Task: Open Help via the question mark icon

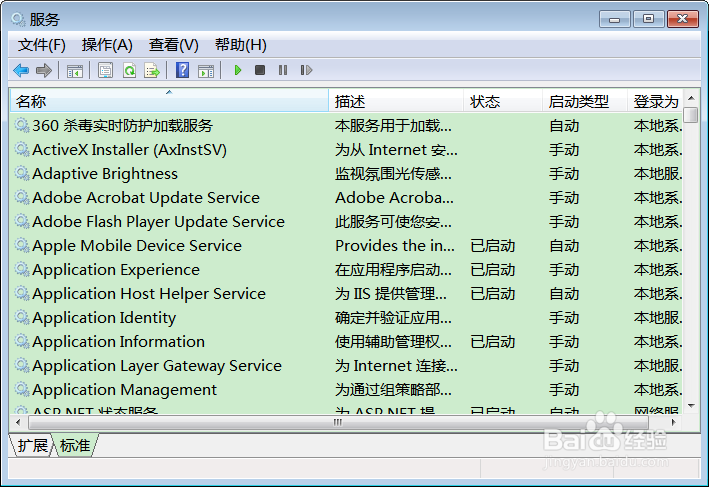Action: tap(182, 70)
